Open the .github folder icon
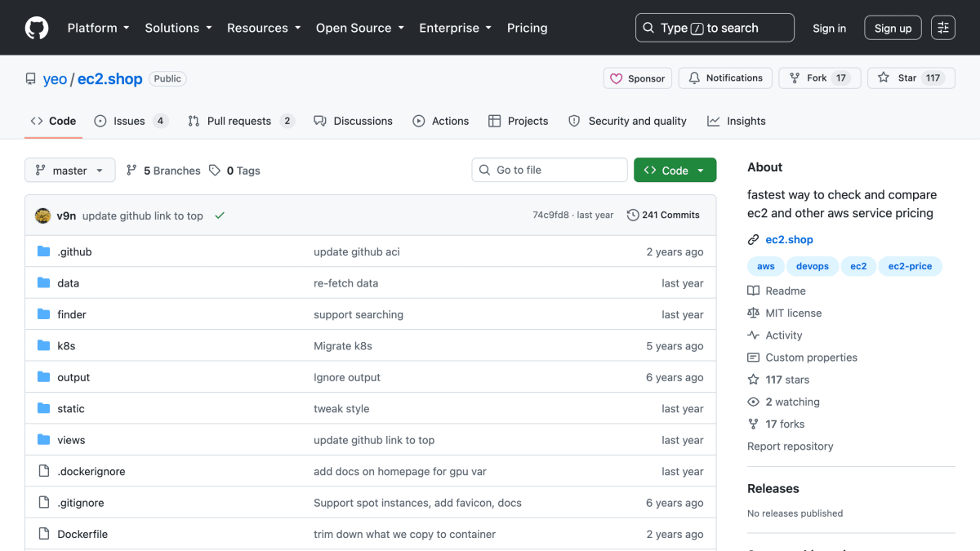980x551 pixels. pyautogui.click(x=44, y=251)
